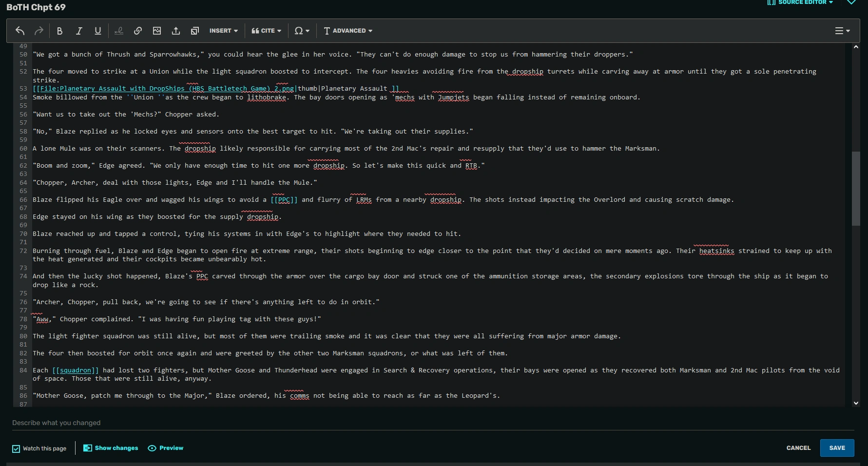Click the Upload file icon
The height and width of the screenshot is (466, 868).
(176, 30)
